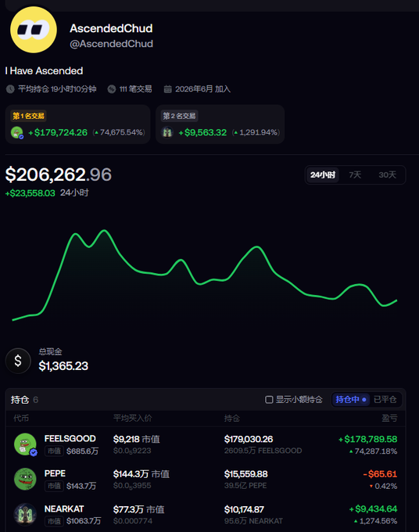The height and width of the screenshot is (532, 419).
Task: Click the dollar sign icon next to 总现金
Action: pyautogui.click(x=18, y=361)
